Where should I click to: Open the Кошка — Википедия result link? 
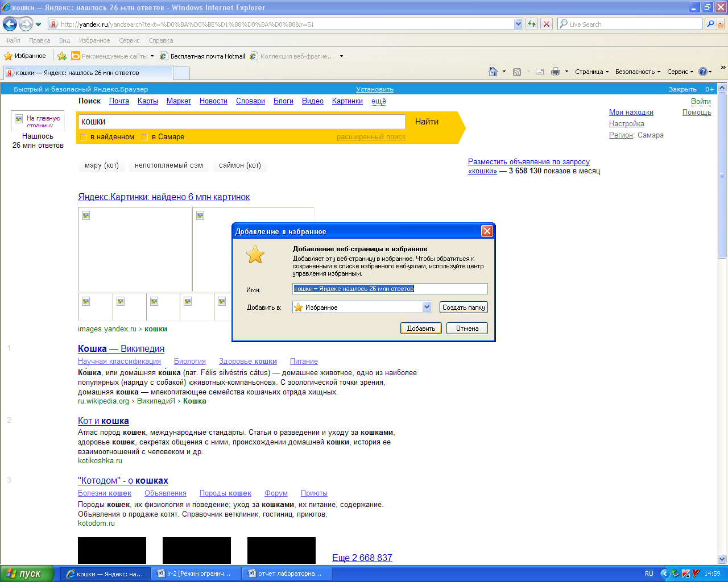(x=121, y=348)
